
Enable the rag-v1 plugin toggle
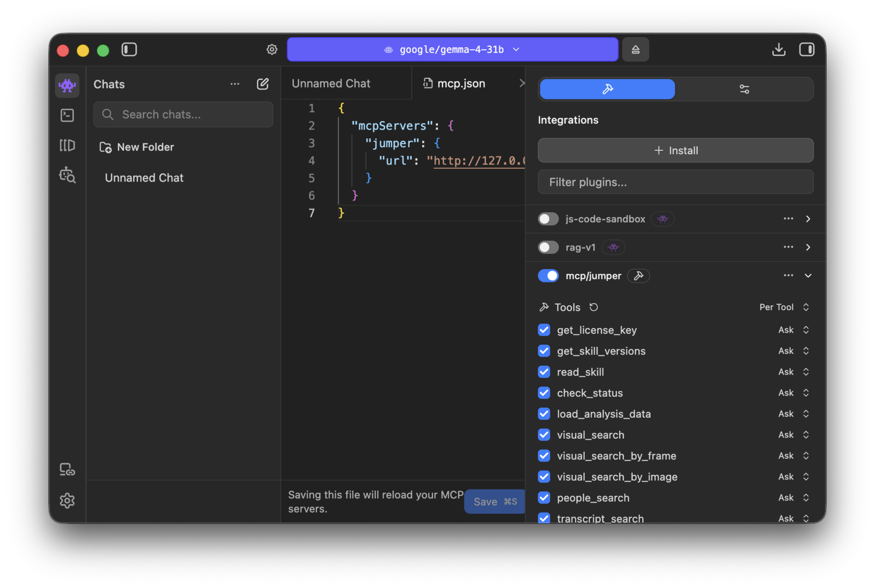548,247
